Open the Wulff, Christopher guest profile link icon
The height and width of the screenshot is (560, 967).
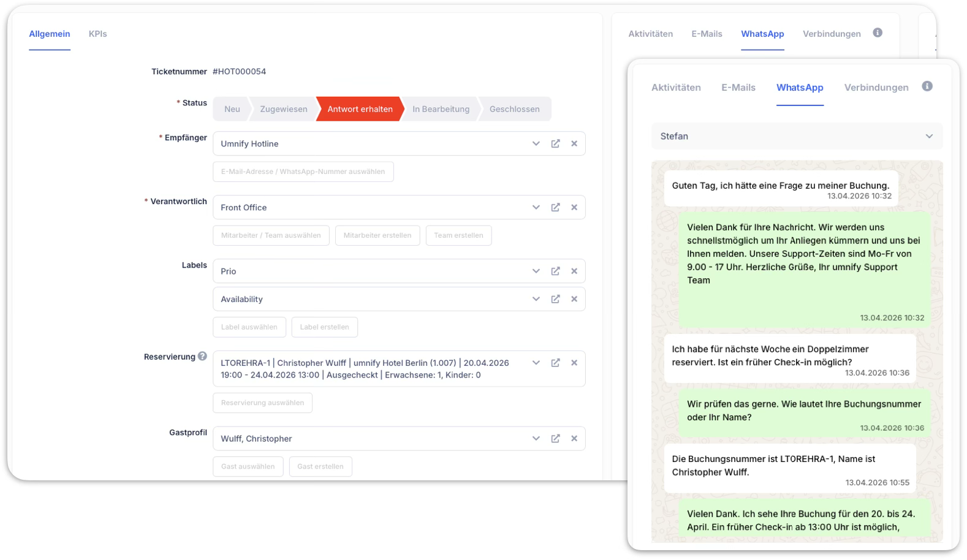coord(555,439)
